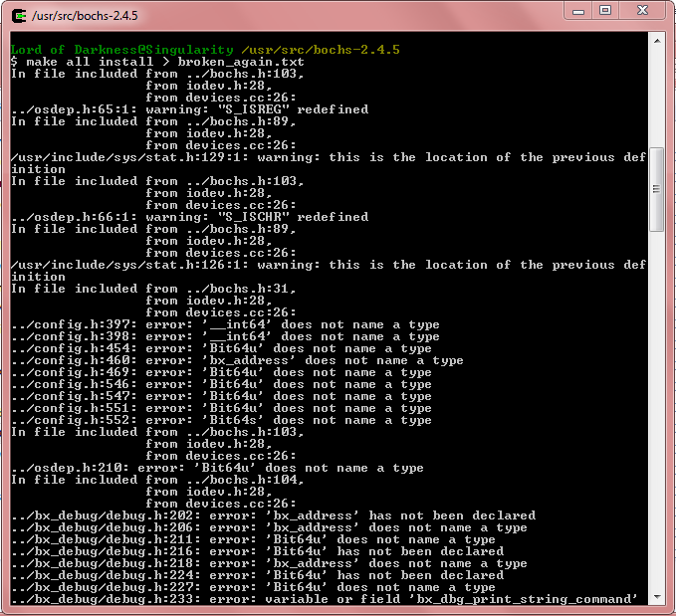Viewport: 676px width, 616px height.
Task: Click the '../config.h:551' error line
Action: pos(221,408)
